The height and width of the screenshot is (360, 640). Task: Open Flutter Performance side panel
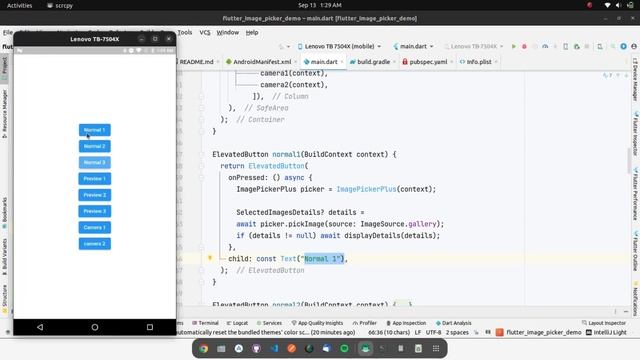click(x=636, y=194)
